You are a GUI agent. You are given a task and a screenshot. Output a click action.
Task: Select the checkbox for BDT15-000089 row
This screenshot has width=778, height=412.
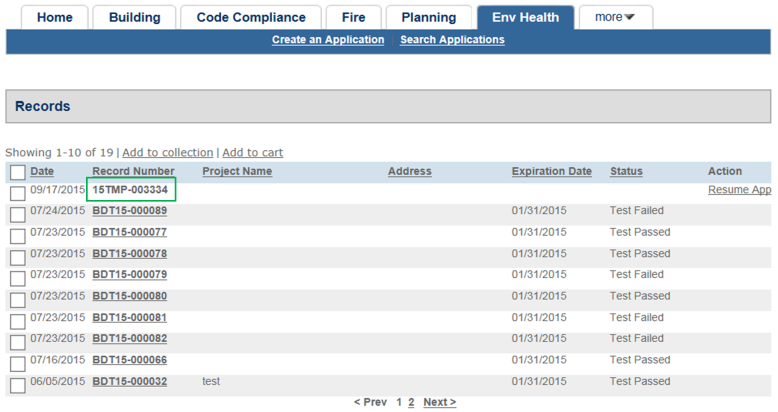[x=18, y=214]
